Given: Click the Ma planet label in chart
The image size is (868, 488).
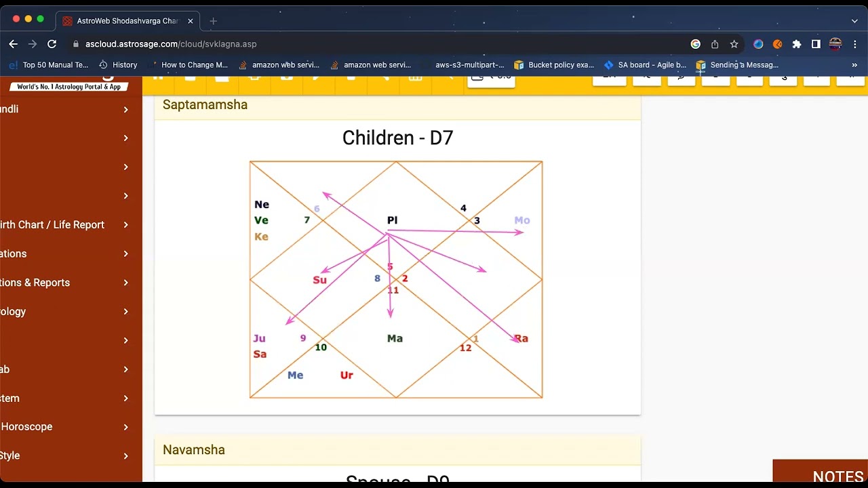Looking at the screenshot, I should coord(395,338).
